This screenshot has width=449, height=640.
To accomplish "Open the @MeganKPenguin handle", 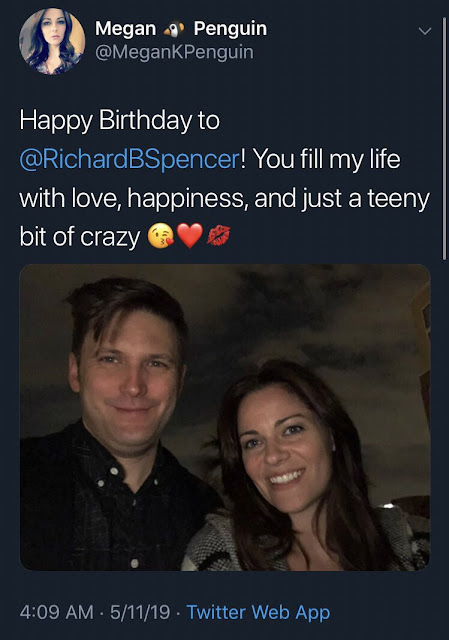I will tap(174, 52).
